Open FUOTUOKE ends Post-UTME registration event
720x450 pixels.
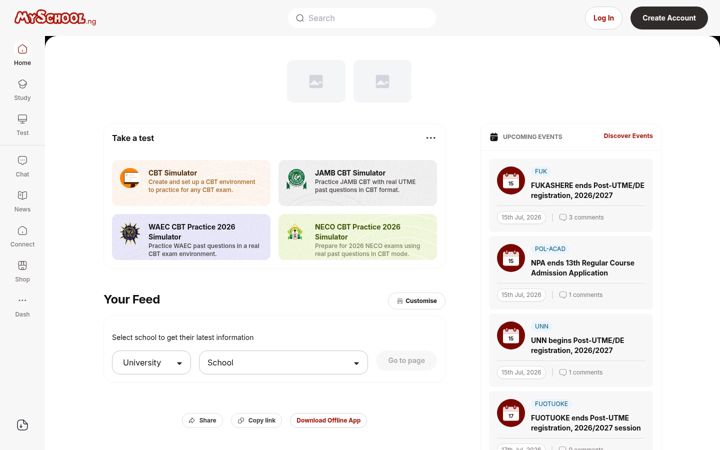pyautogui.click(x=585, y=423)
